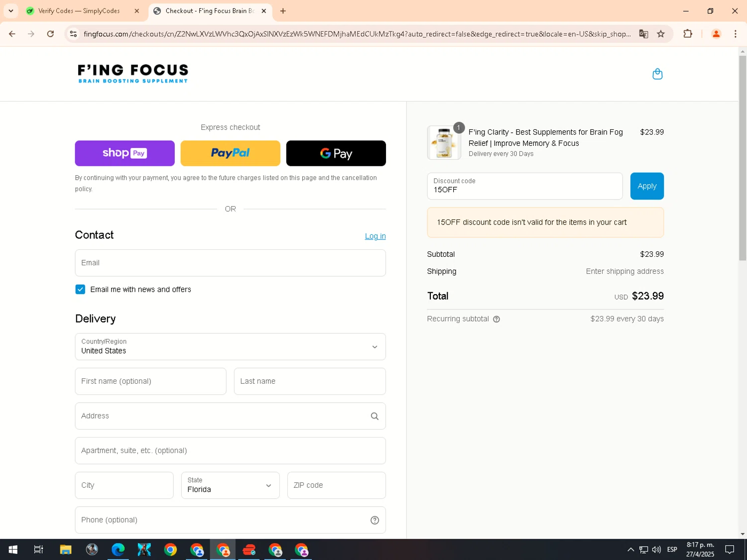Open the State dropdown showing Florida
This screenshot has width=747, height=560.
point(230,485)
